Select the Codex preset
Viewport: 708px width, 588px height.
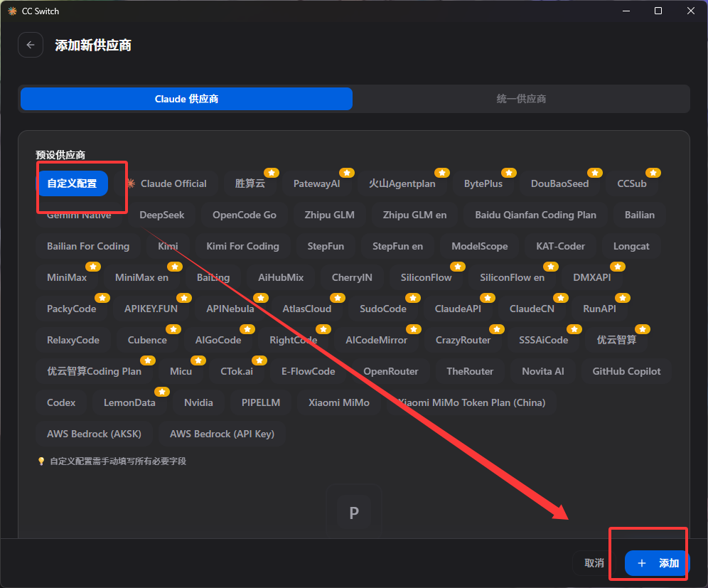tap(61, 402)
